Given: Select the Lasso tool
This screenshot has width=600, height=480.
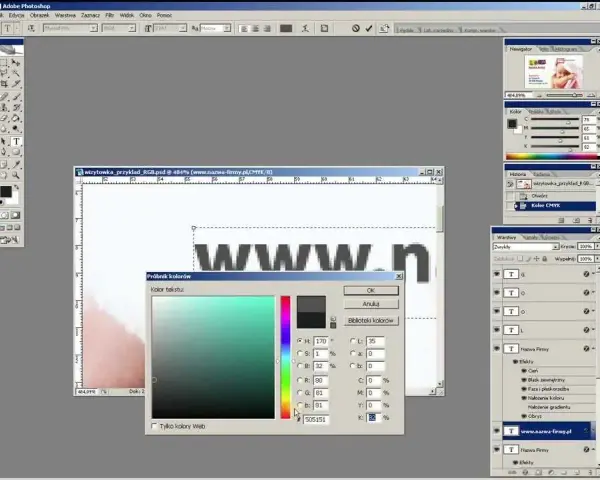Looking at the screenshot, I should [4, 73].
